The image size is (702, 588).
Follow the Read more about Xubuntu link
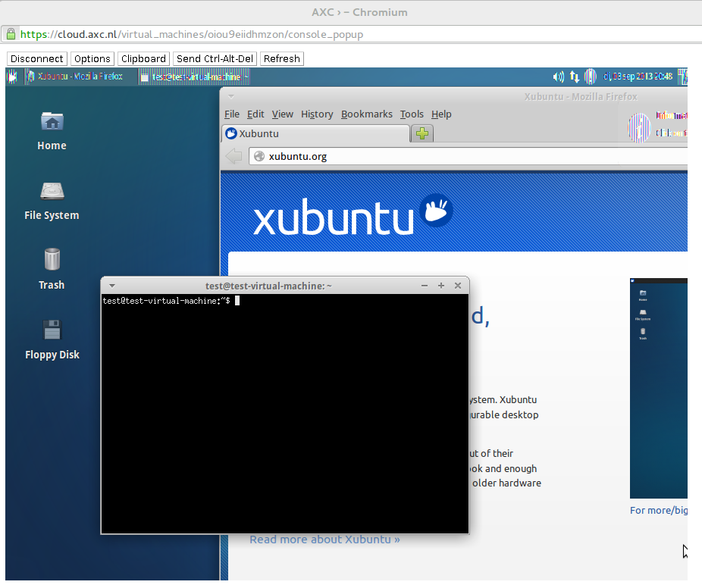pos(324,540)
